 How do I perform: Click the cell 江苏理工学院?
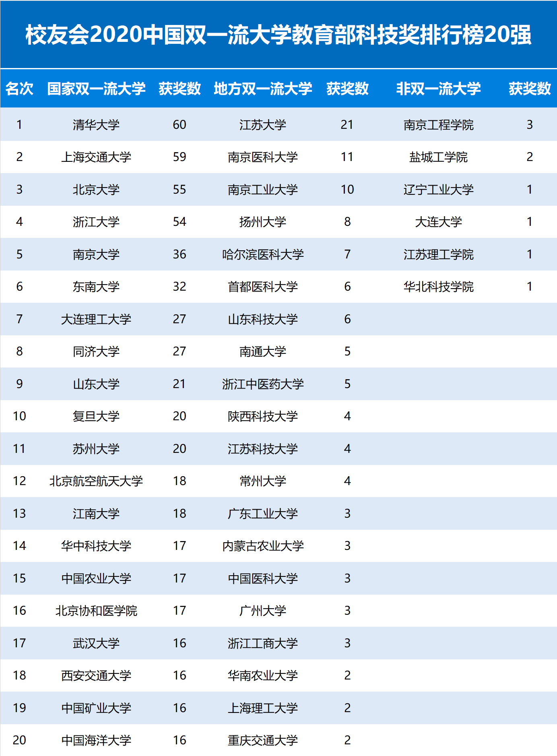(439, 254)
